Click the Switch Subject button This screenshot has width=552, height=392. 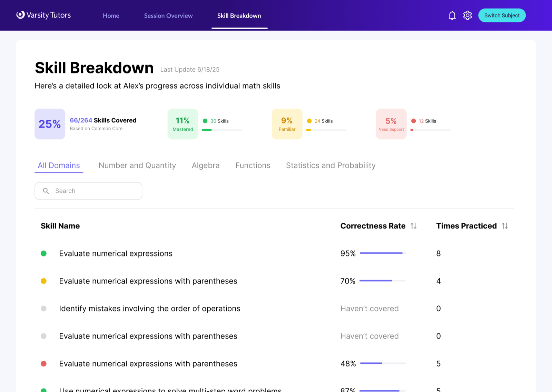click(x=502, y=16)
